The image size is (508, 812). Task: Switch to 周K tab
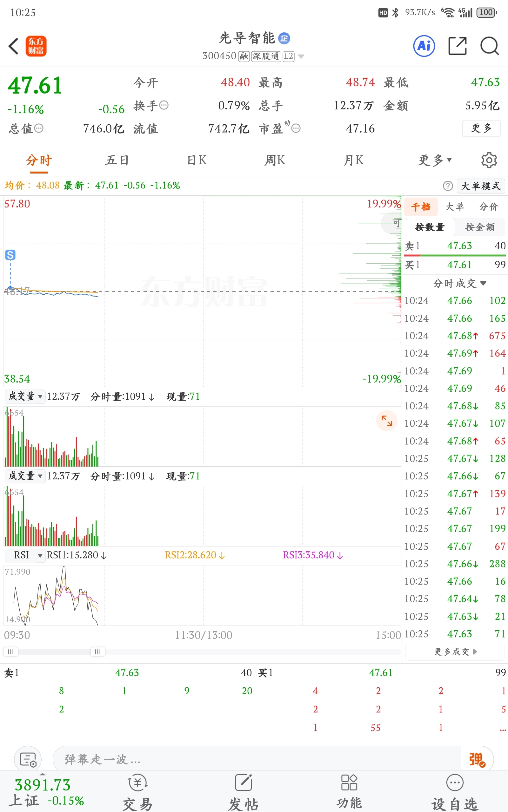pyautogui.click(x=275, y=160)
